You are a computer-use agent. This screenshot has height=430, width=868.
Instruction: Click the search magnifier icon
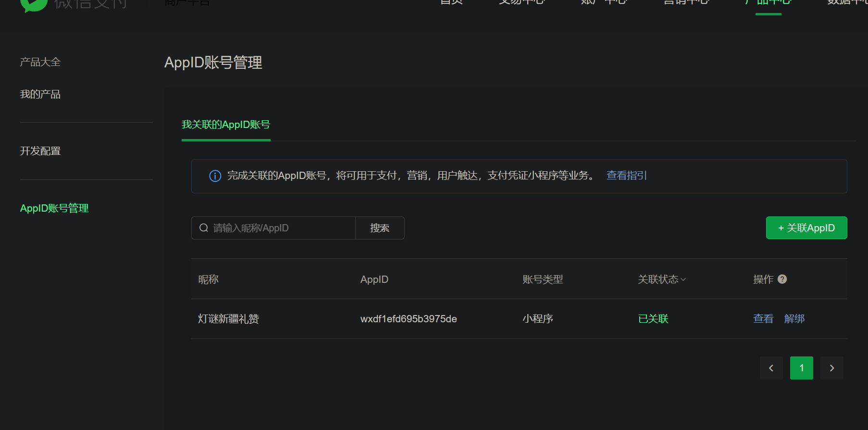(x=204, y=228)
